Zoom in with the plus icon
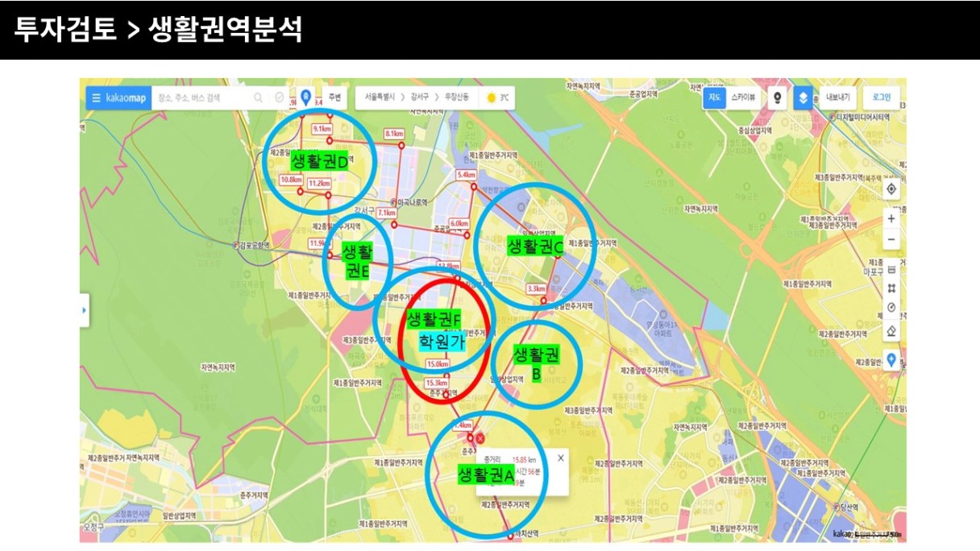The width and height of the screenshot is (980, 551). tap(891, 218)
